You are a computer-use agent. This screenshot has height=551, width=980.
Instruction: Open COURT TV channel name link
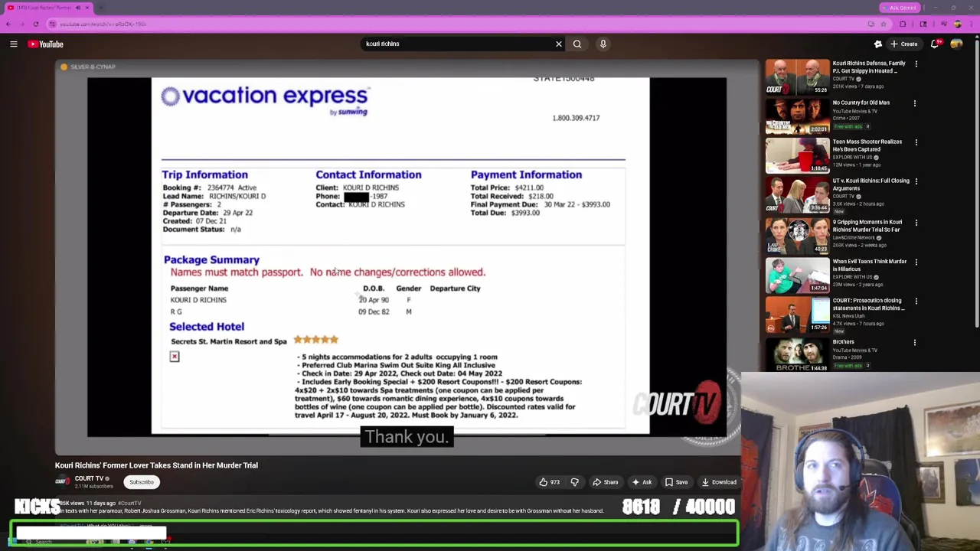[89, 478]
